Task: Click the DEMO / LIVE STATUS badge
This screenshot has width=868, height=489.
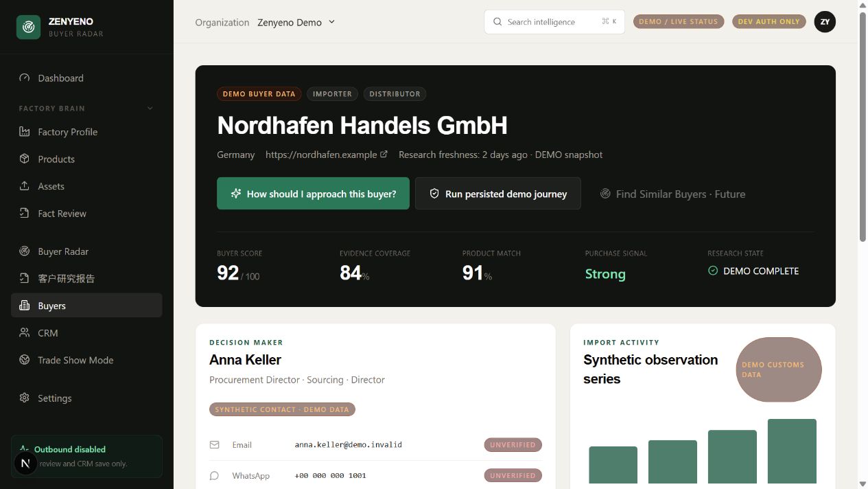Action: coord(678,22)
